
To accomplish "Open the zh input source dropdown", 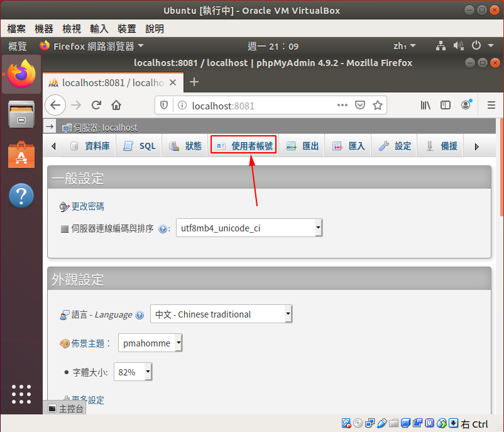I will (404, 46).
